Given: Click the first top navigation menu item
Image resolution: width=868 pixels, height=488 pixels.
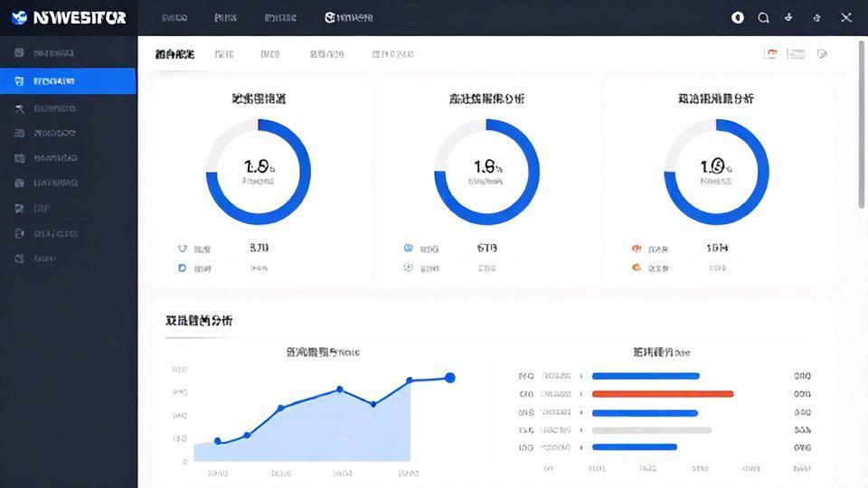Looking at the screenshot, I should coord(175,17).
